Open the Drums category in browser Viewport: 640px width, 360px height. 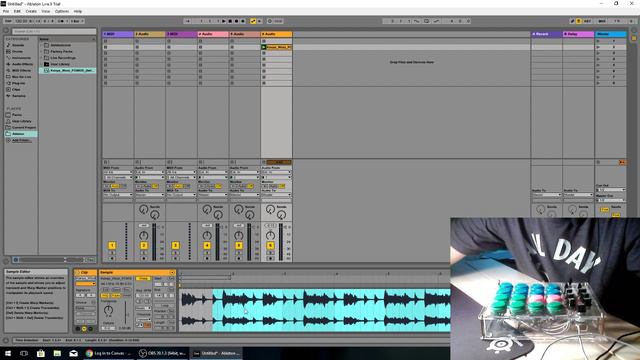click(18, 51)
